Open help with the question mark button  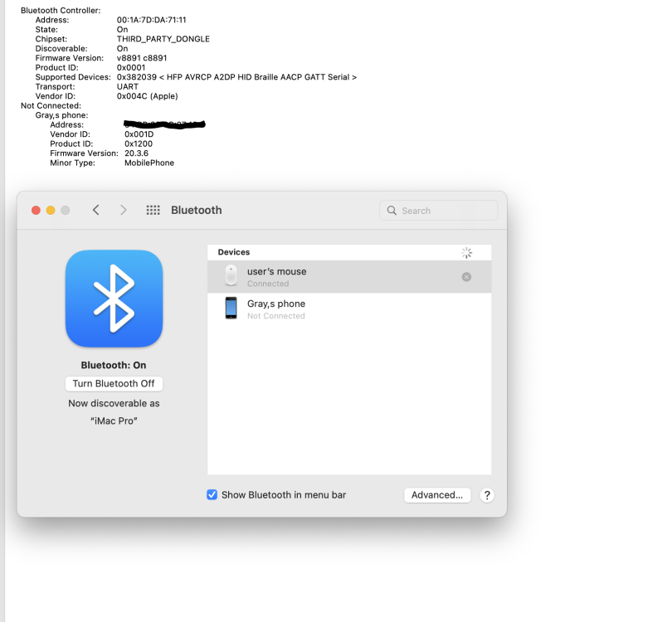pyautogui.click(x=487, y=495)
